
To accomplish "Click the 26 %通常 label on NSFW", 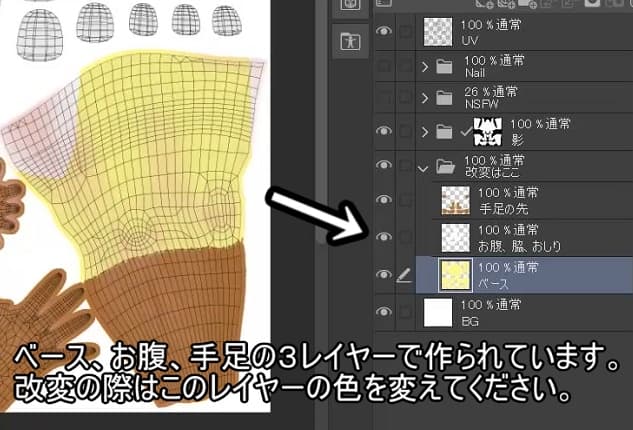I will pyautogui.click(x=490, y=92).
